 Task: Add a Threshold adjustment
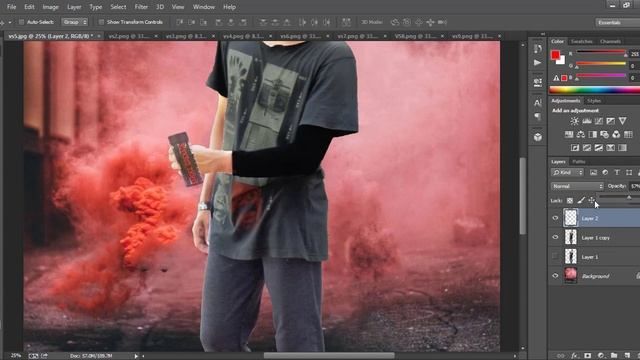pos(598,148)
